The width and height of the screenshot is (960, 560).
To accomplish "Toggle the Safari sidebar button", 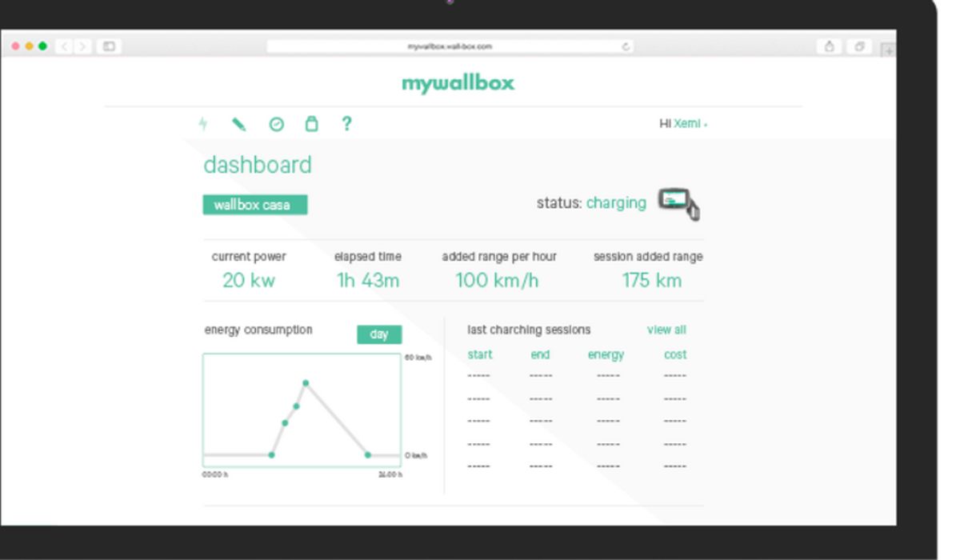I will (x=109, y=46).
